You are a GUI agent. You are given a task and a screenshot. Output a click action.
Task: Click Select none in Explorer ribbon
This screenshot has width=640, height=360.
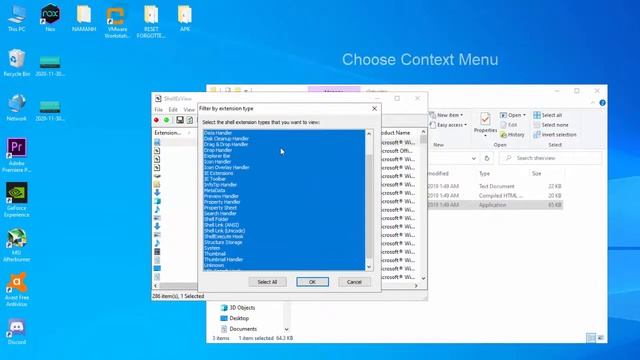(551, 125)
